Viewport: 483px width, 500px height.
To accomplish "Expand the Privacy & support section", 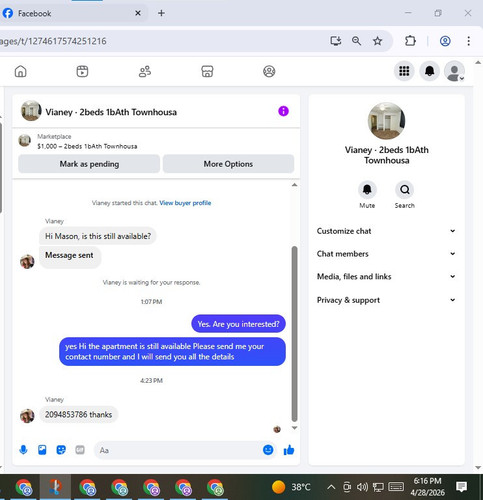I will pos(386,300).
